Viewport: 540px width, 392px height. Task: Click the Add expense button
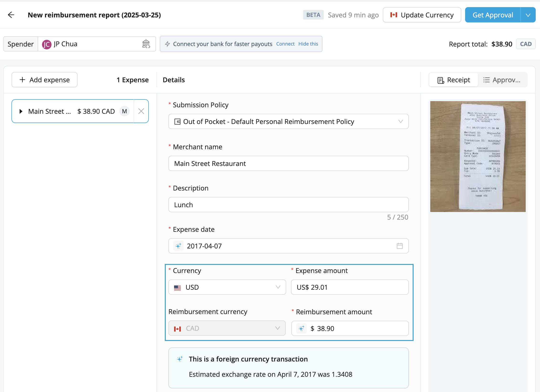[x=45, y=80]
